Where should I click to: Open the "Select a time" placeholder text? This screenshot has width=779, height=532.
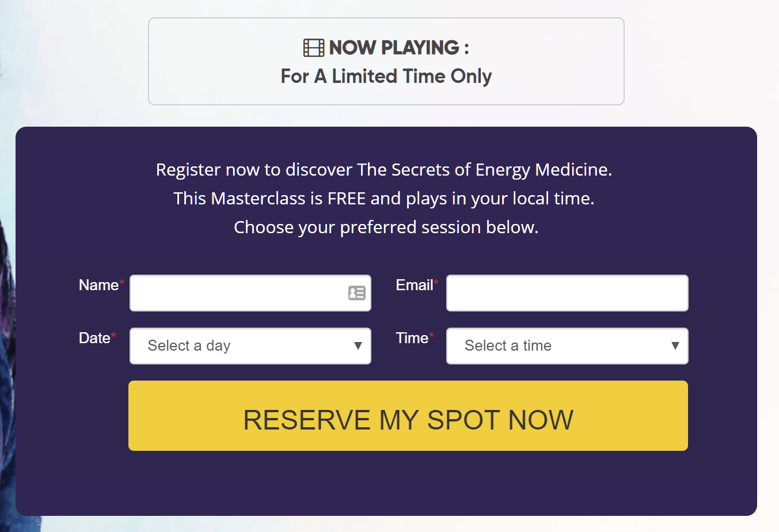(508, 346)
